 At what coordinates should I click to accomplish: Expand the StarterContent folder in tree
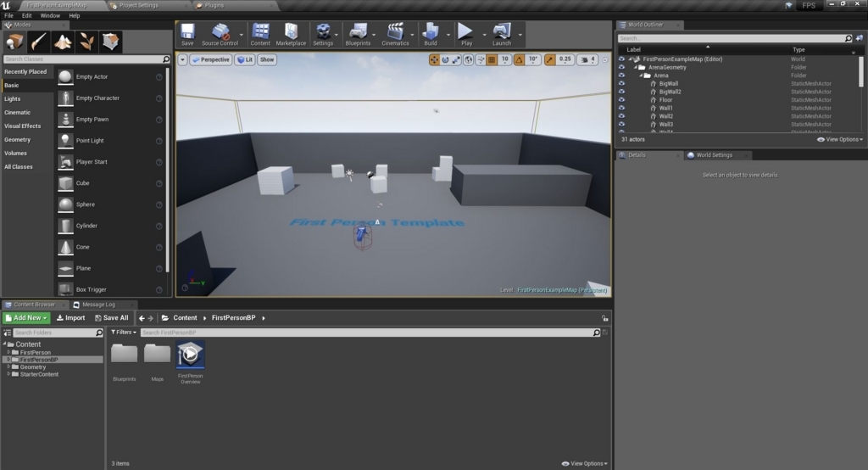8,374
